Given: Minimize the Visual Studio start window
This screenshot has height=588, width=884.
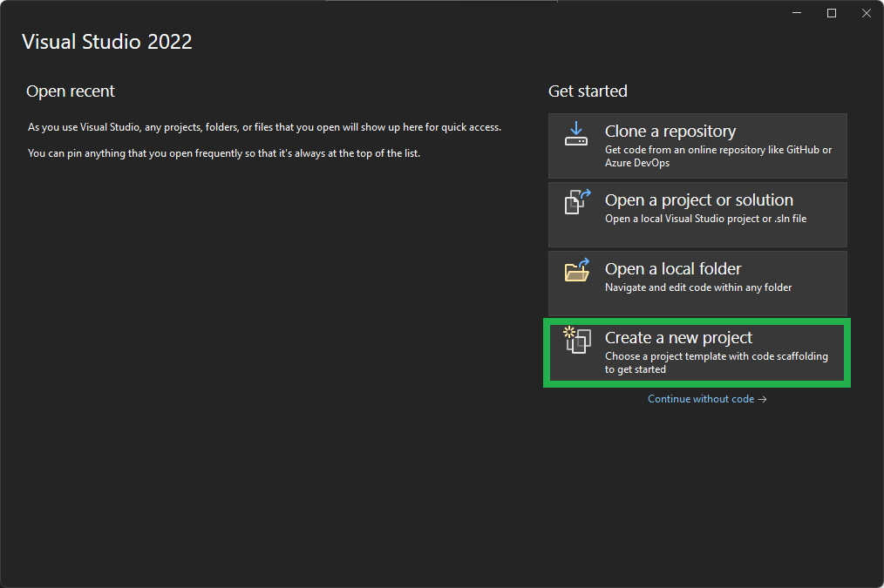Looking at the screenshot, I should pos(796,12).
